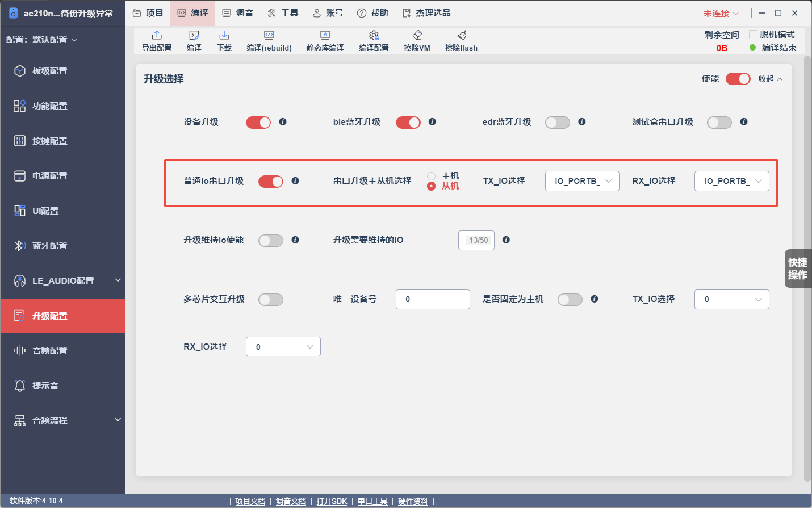
Task: Select the 主机 radio option
Action: point(432,176)
